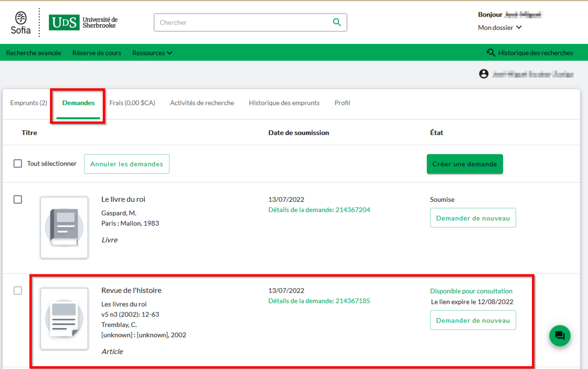588x369 pixels.
Task: Click the text Paris : Mallon, 1983
Action: 130,223
